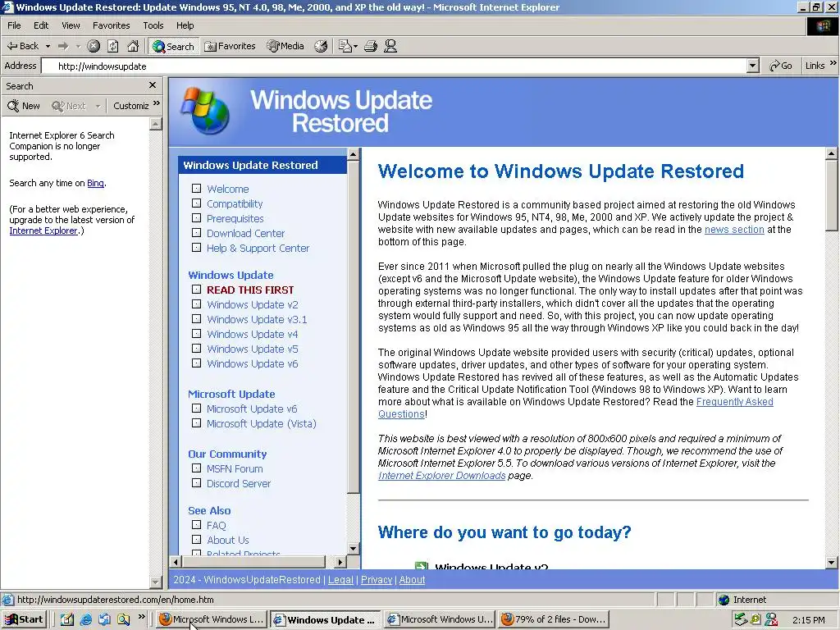Click the Start button
840x630 pixels.
coord(24,619)
